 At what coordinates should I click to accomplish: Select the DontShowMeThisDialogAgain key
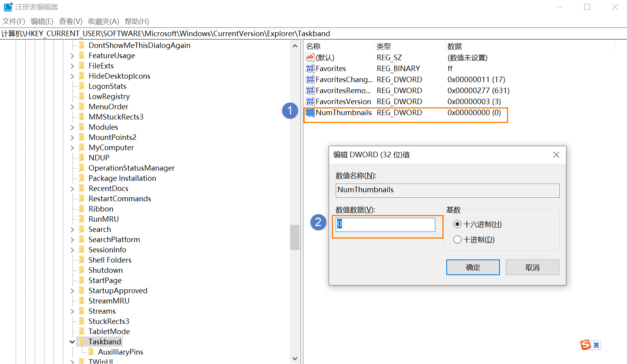click(x=139, y=45)
